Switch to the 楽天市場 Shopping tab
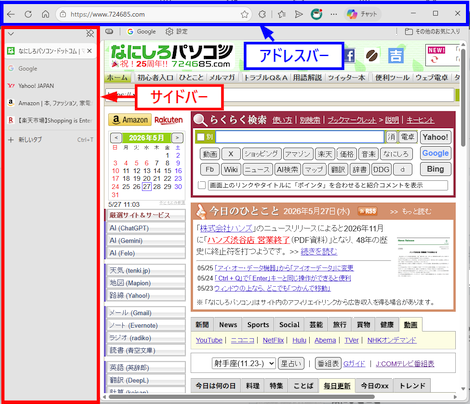Image resolution: width=470 pixels, height=404 pixels. coord(50,120)
